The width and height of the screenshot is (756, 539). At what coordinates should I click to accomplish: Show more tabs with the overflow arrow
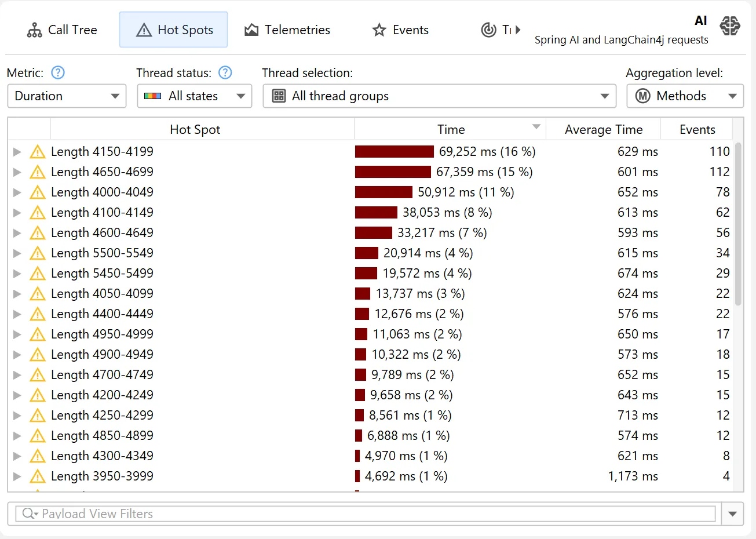518,30
